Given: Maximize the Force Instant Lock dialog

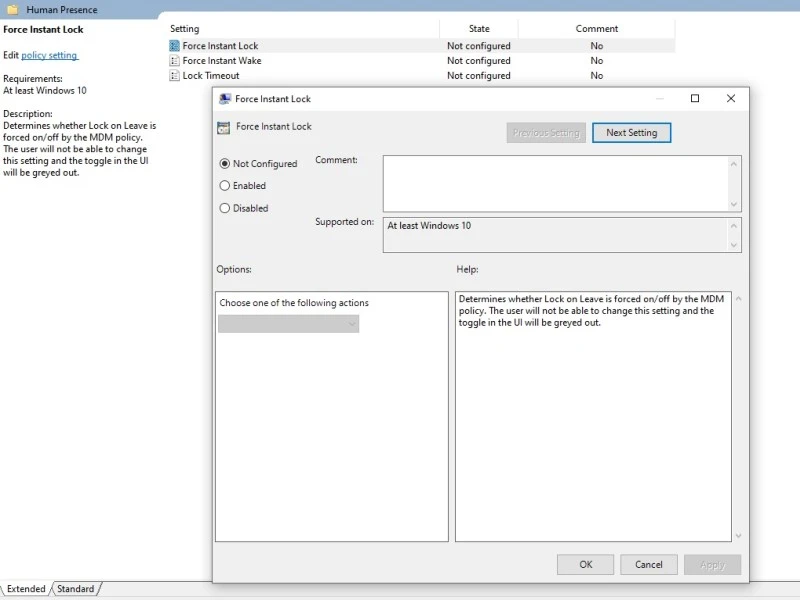Looking at the screenshot, I should (695, 99).
